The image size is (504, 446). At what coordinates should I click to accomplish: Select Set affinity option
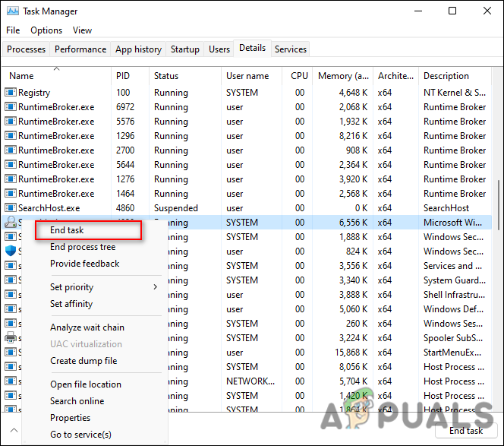tap(71, 304)
